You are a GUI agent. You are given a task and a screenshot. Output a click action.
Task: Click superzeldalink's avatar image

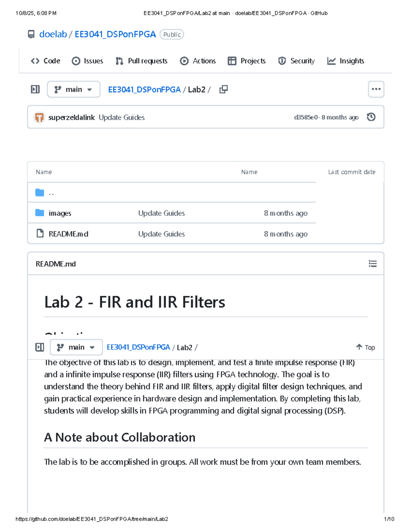[39, 117]
